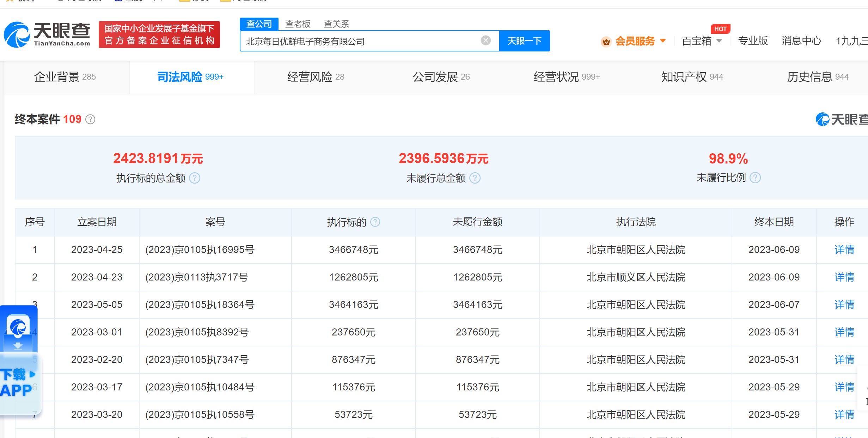Click the TianYanCha logo
Viewport: 868px width, 438px height.
coord(47,35)
